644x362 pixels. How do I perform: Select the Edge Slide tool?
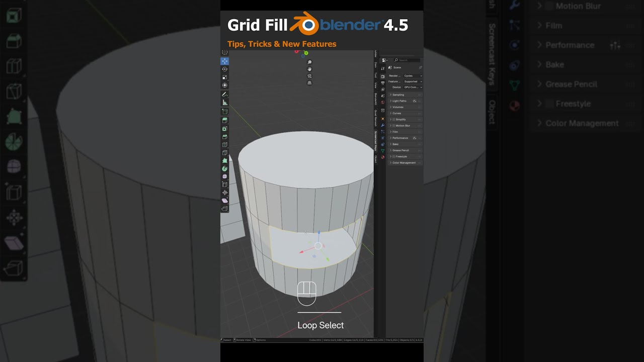click(x=225, y=185)
